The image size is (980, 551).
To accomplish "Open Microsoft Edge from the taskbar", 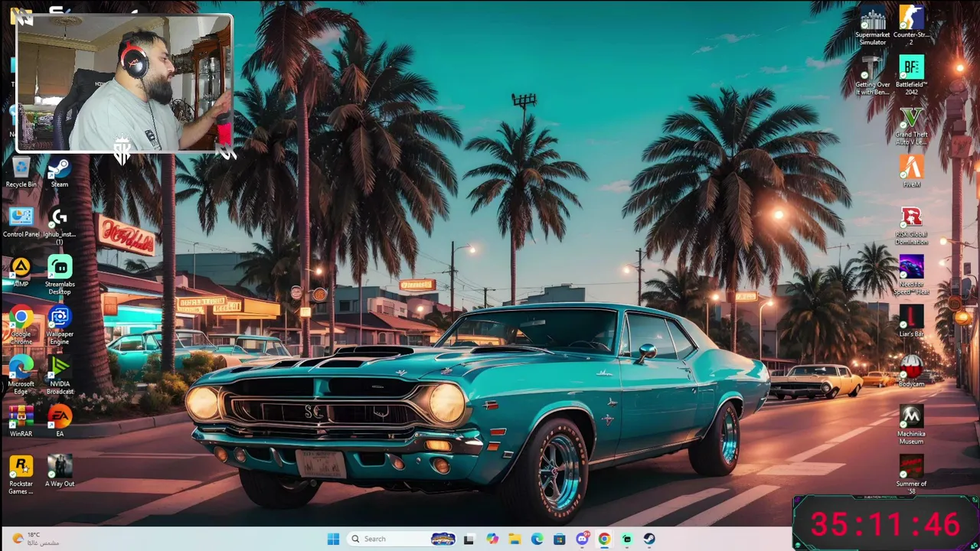I will [537, 539].
